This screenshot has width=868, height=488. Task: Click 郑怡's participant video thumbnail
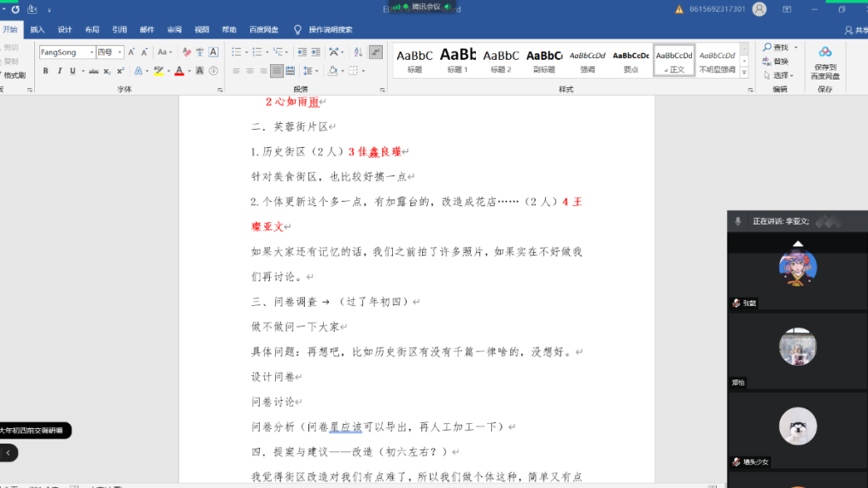(x=797, y=349)
